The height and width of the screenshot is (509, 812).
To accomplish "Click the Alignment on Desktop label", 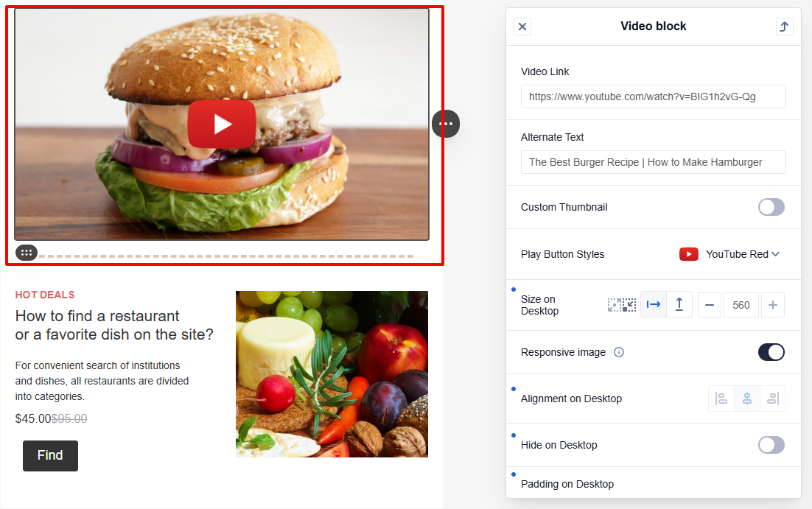I will 571,399.
